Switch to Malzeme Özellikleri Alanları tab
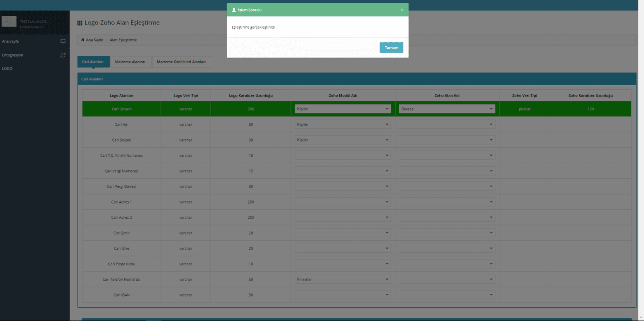 (182, 62)
